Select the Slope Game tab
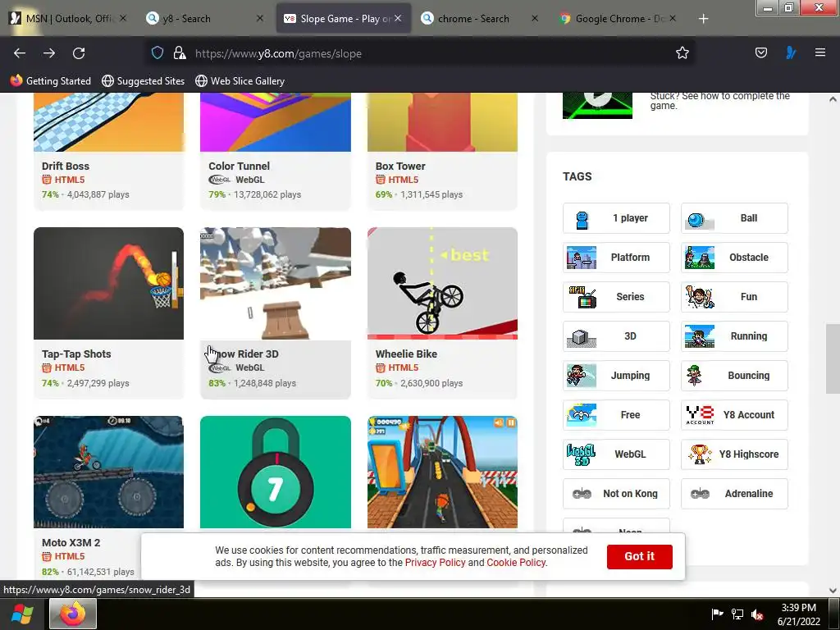Image resolution: width=840 pixels, height=630 pixels. pyautogui.click(x=343, y=18)
